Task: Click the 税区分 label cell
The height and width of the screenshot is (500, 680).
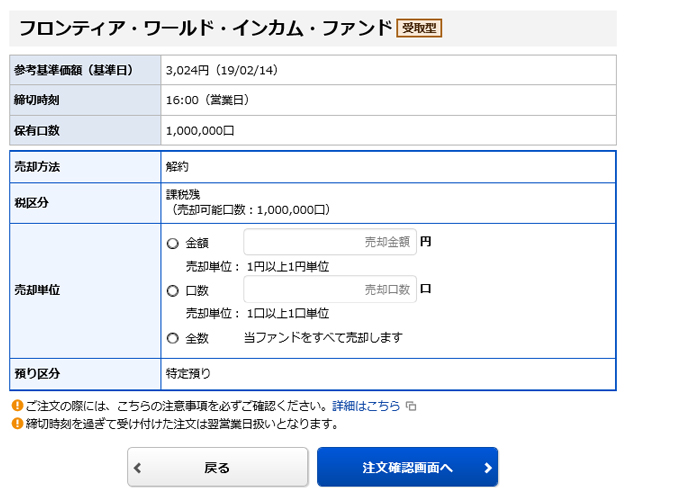Action: tap(85, 203)
